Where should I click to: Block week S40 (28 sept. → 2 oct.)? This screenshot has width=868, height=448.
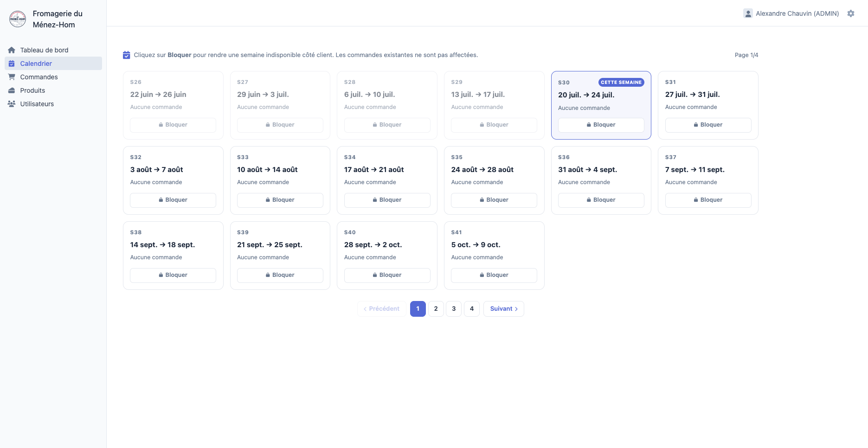(387, 275)
